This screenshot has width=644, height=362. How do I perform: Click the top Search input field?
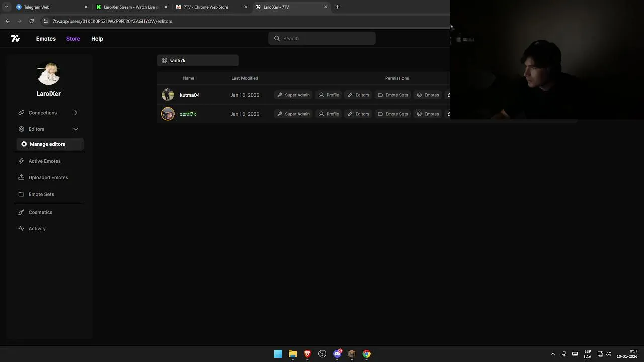322,38
